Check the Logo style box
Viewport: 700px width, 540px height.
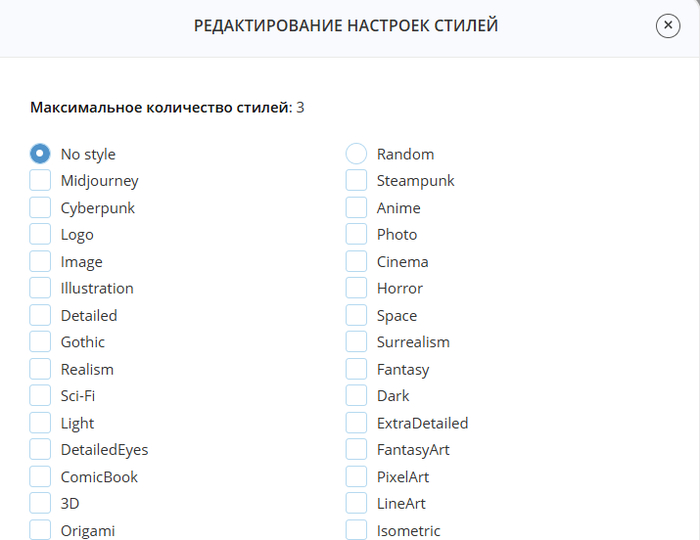(x=40, y=234)
